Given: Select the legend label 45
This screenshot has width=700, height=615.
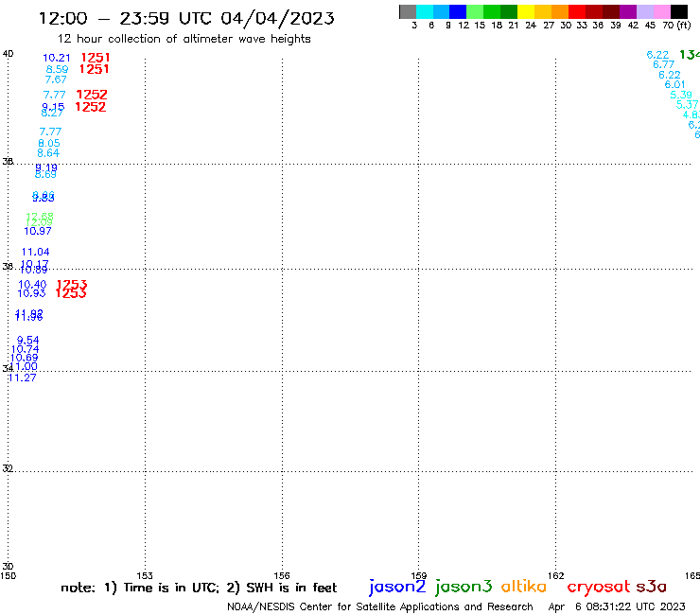Looking at the screenshot, I should coord(650,25).
